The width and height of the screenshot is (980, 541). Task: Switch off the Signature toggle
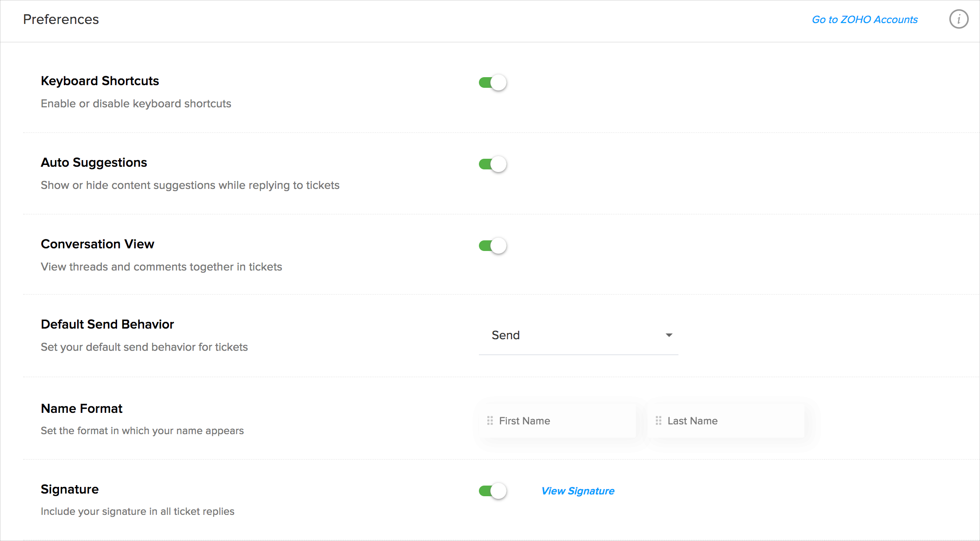pos(492,491)
